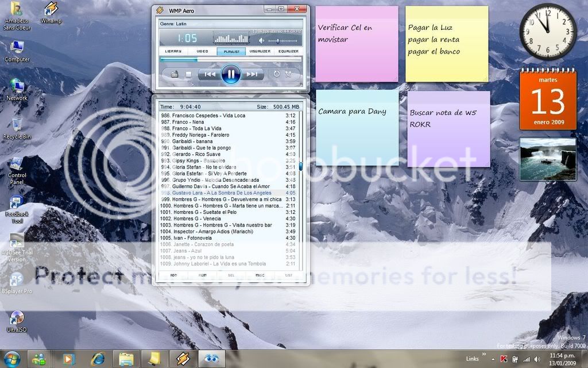Select track Gerardo - Rico Suave
Image resolution: width=588 pixels, height=368 pixels.
(228, 154)
